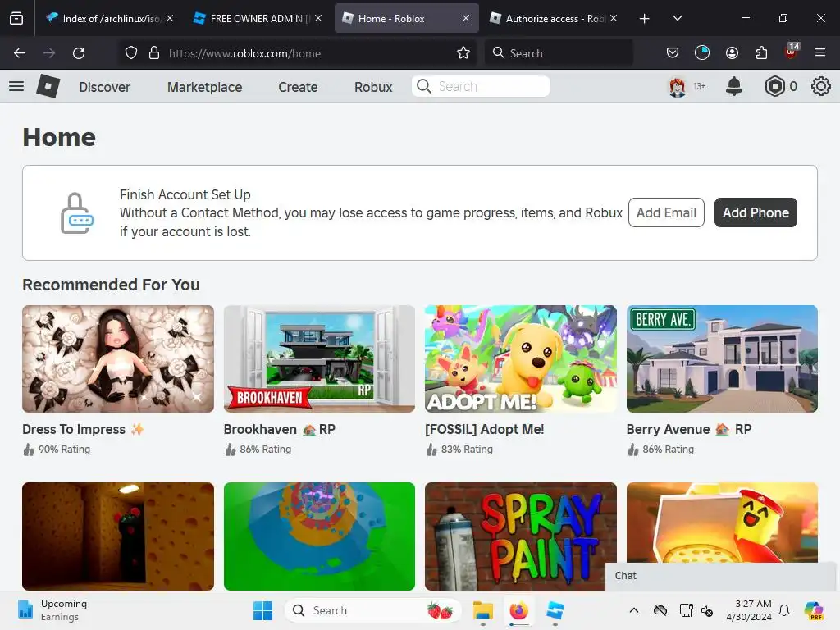This screenshot has width=840, height=630.
Task: Open the uBlock extension icon
Action: point(792,52)
